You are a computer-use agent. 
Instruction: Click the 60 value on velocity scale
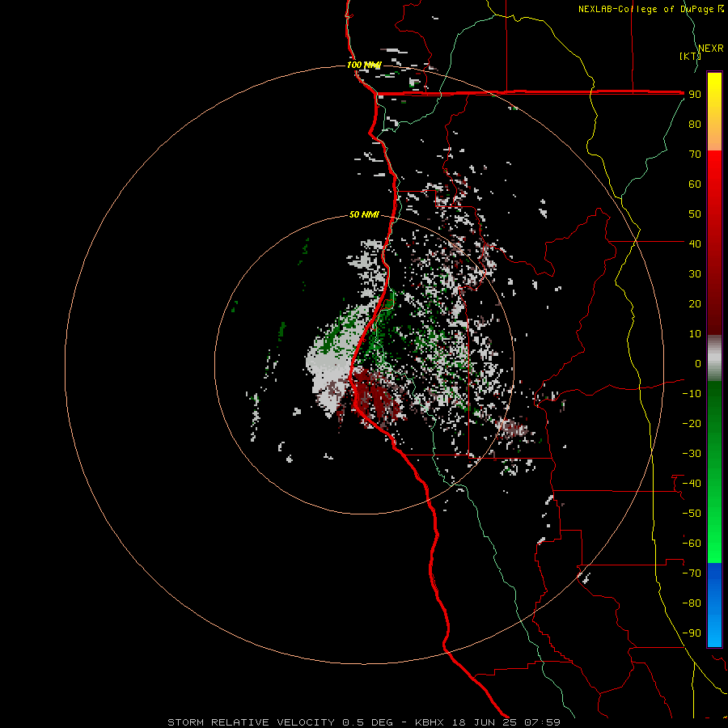[x=695, y=184]
